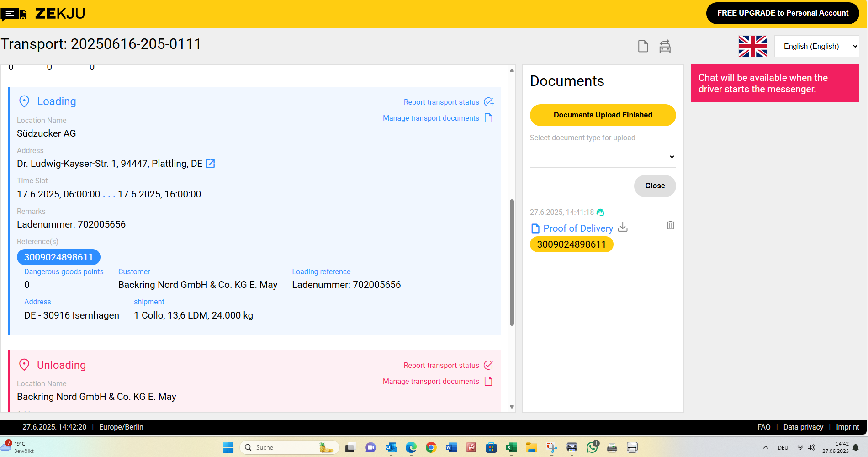Viewport: 868px width, 457px height.
Task: Click the document icon beside Loading Manage transport documents
Action: (x=488, y=118)
